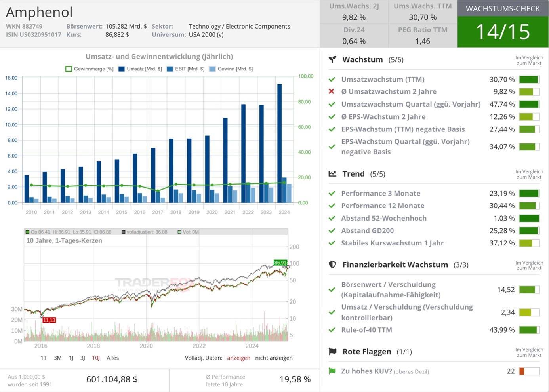Click the Amphenol company title

click(x=39, y=12)
